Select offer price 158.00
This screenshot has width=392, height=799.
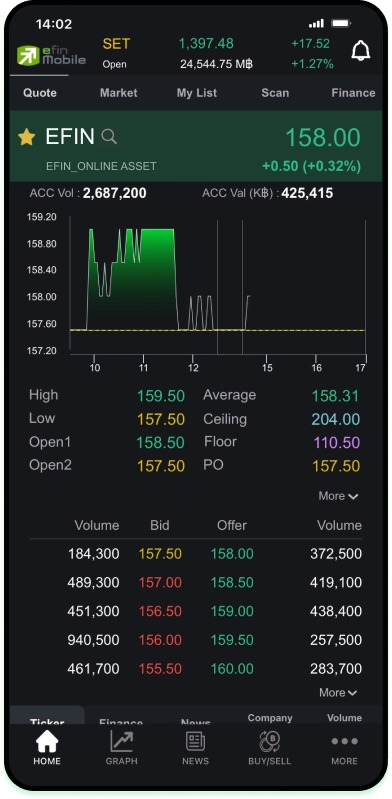point(232,554)
